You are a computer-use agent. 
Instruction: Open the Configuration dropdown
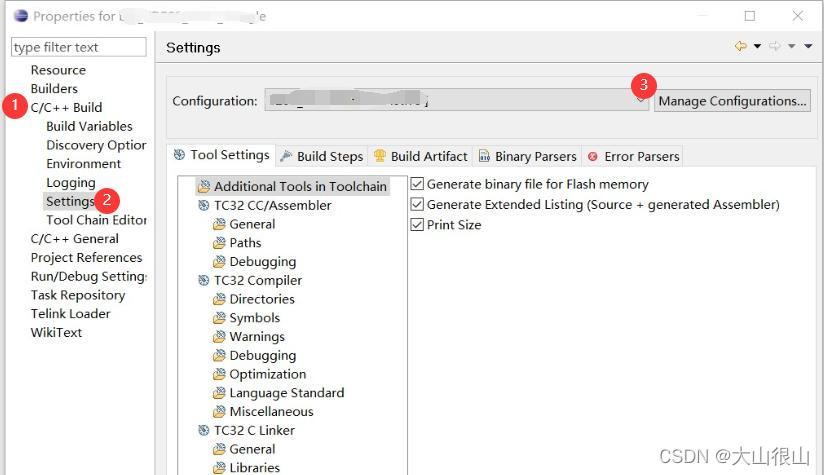click(457, 100)
